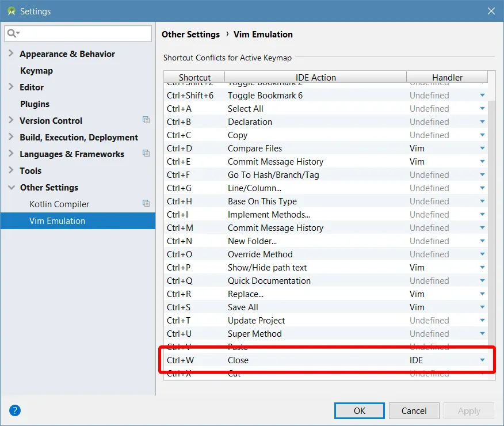
Task: Click the help question mark icon
Action: (15, 410)
